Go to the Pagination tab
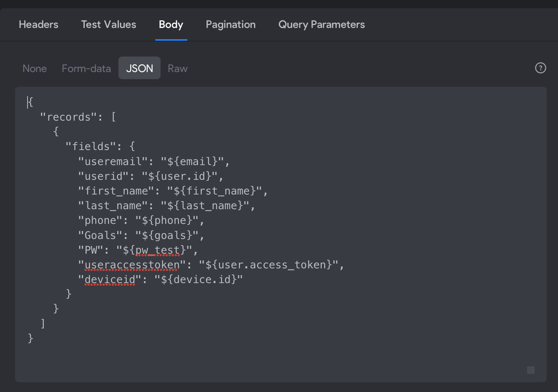 tap(231, 24)
